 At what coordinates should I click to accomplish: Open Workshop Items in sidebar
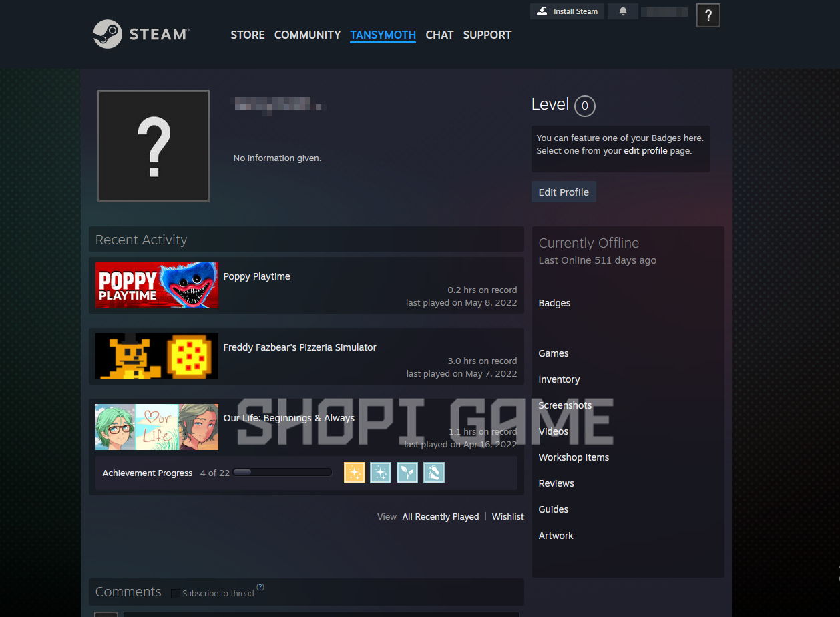[x=574, y=457]
